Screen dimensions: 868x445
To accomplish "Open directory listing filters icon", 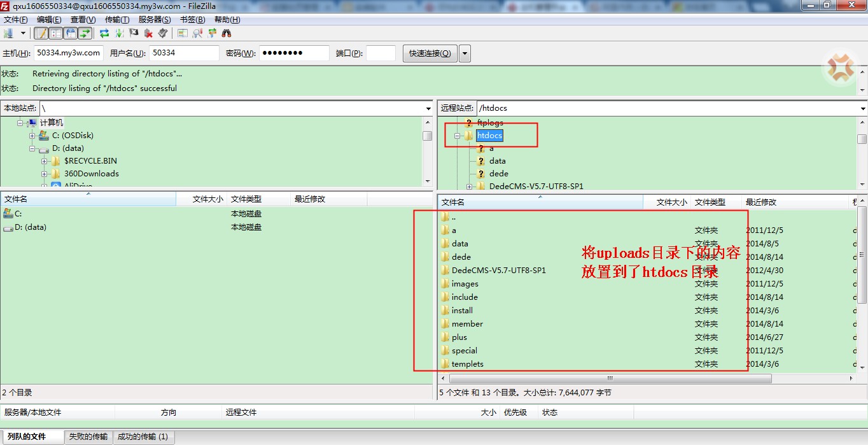I will (183, 33).
